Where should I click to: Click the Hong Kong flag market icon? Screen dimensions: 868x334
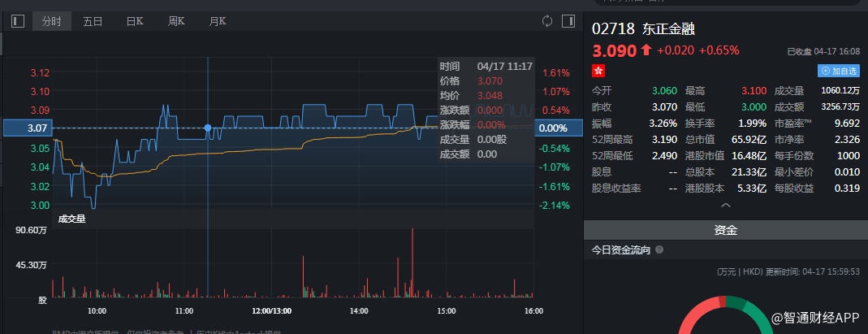click(598, 72)
